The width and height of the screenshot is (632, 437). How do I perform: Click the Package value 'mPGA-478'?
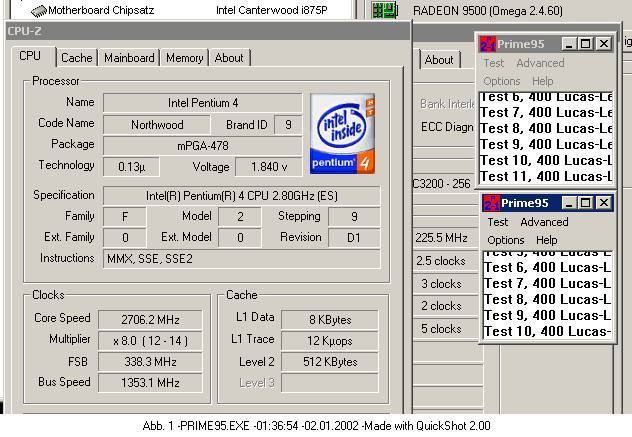203,146
